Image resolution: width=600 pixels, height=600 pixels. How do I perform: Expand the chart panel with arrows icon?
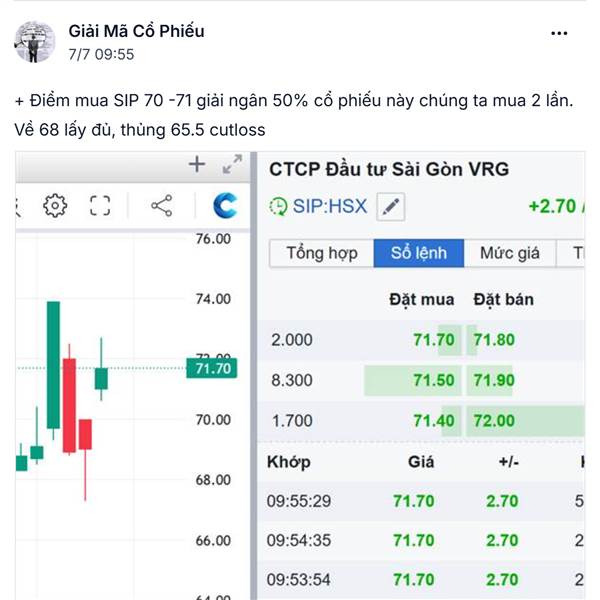pos(232,165)
